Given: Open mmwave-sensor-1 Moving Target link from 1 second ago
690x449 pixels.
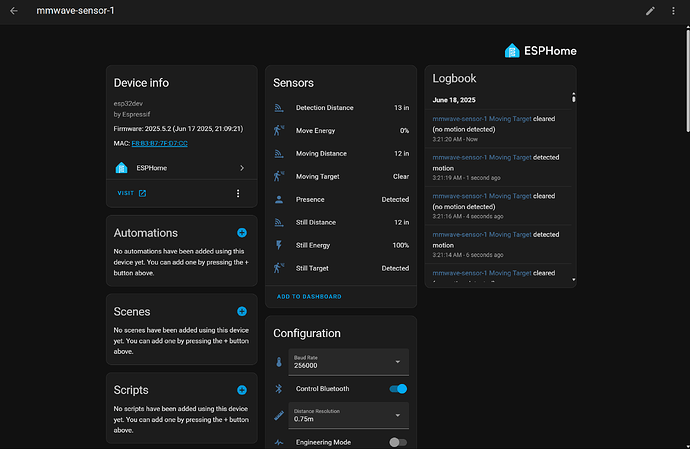Looking at the screenshot, I should point(482,157).
